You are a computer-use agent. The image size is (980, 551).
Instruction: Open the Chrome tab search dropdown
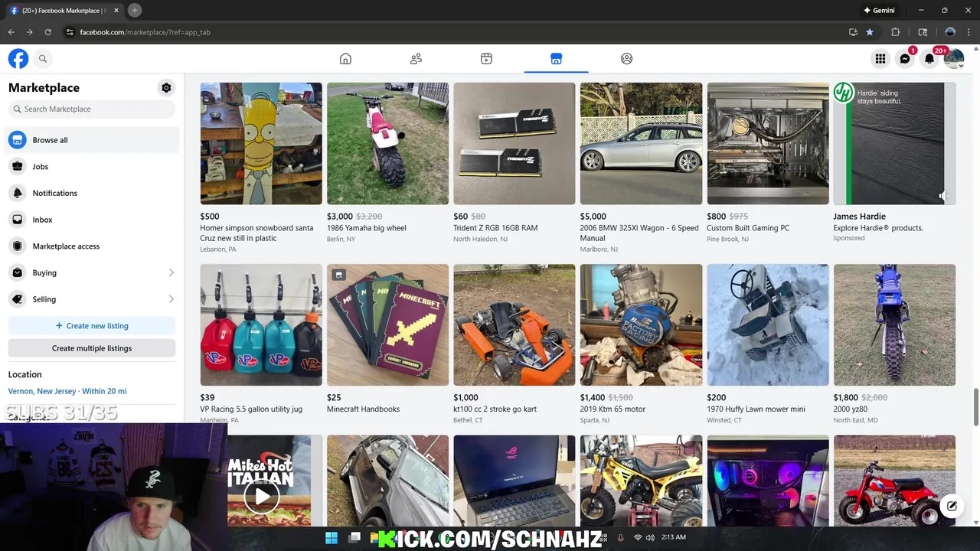[x=923, y=32]
